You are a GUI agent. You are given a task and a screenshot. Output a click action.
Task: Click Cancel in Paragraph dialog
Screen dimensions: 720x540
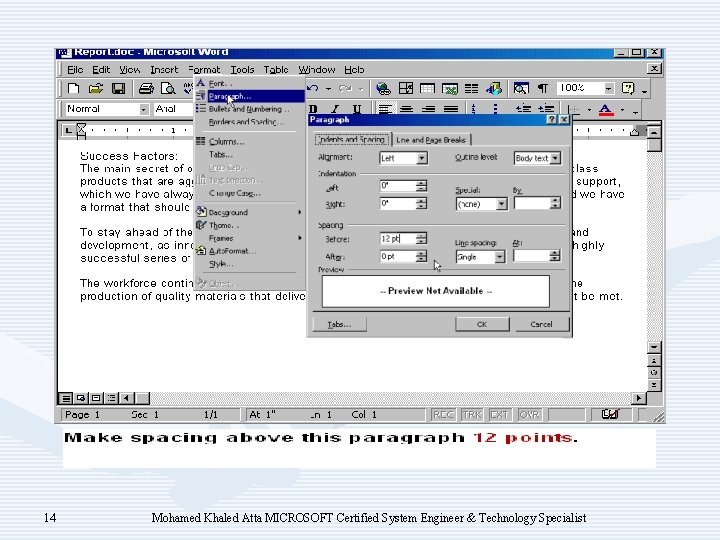542,324
